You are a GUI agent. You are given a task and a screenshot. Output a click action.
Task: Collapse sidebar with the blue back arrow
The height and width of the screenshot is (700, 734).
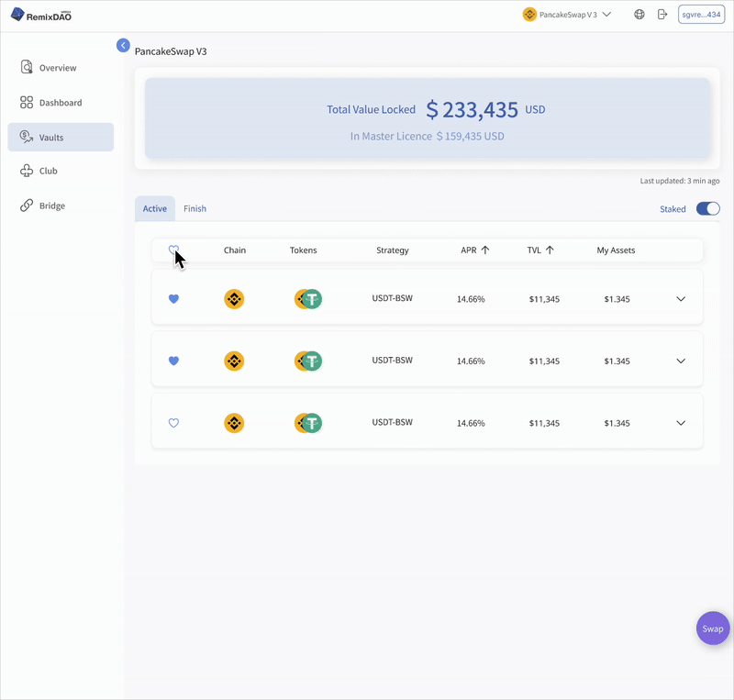coord(123,46)
